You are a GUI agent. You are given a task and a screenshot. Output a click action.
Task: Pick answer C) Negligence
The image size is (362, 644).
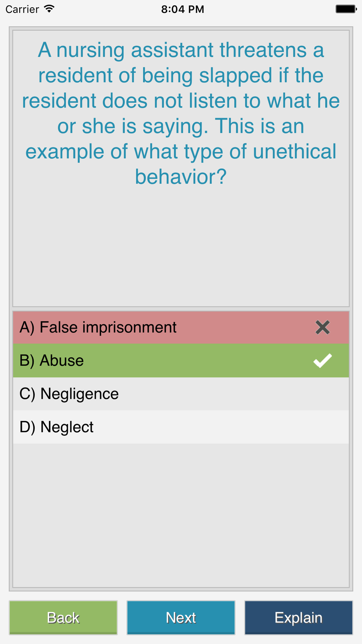tap(79, 394)
